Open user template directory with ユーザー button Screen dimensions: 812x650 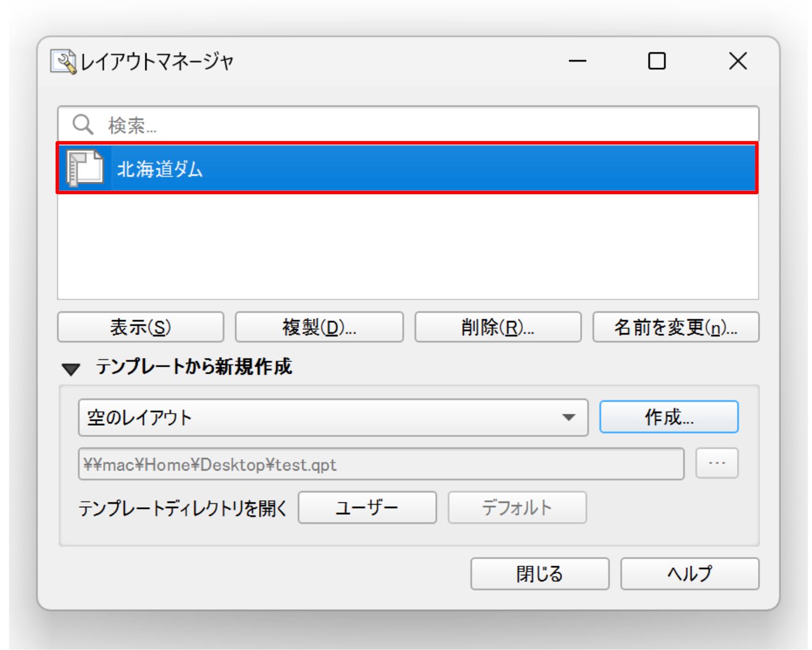pos(367,507)
